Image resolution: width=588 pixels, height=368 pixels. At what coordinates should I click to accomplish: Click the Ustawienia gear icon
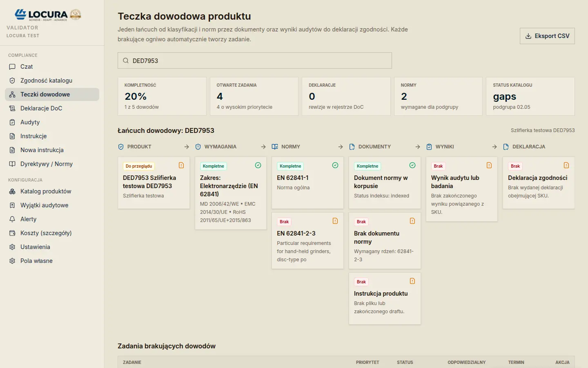pyautogui.click(x=12, y=247)
